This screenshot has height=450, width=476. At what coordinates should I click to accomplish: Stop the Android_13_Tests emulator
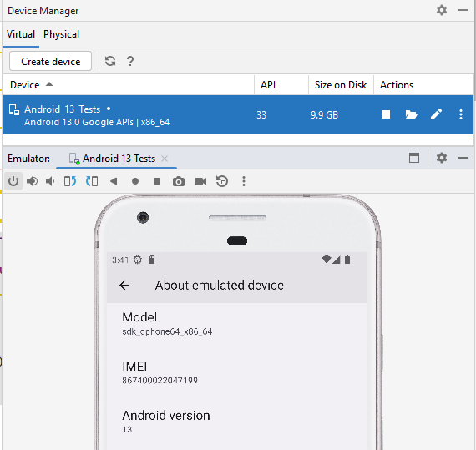coord(386,114)
